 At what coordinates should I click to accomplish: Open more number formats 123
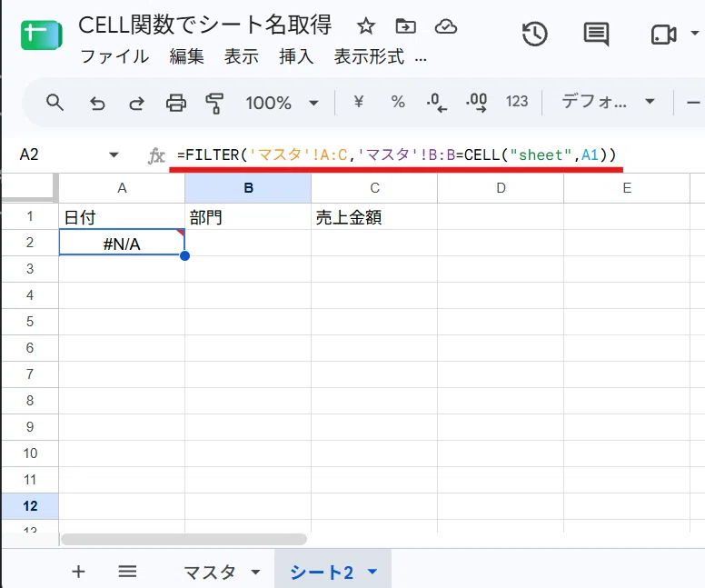coord(517,102)
